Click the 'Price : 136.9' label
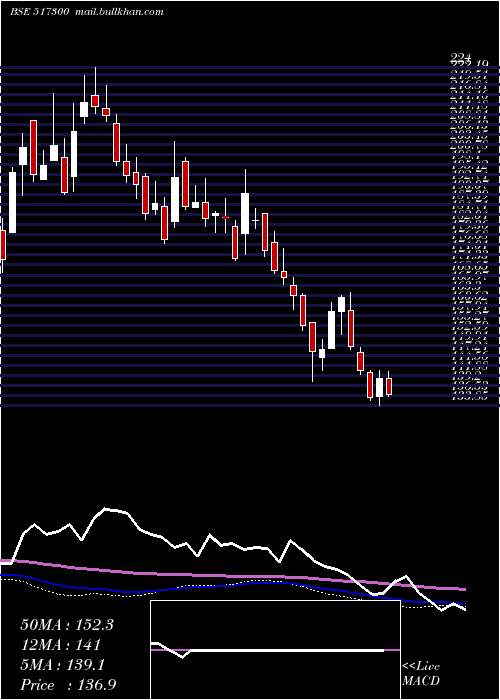 click(x=68, y=685)
